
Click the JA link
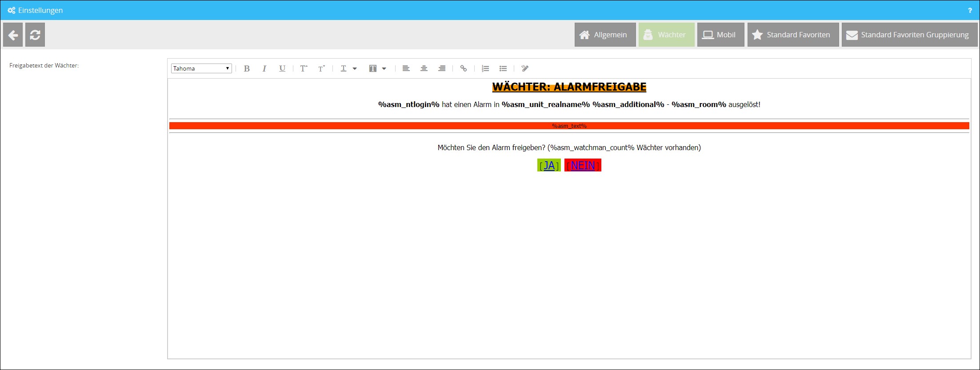point(549,165)
